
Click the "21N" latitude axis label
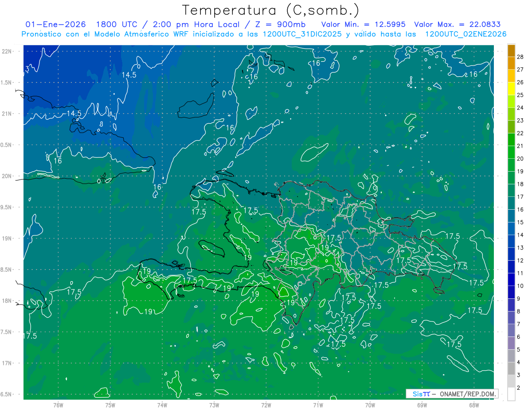click(x=6, y=114)
